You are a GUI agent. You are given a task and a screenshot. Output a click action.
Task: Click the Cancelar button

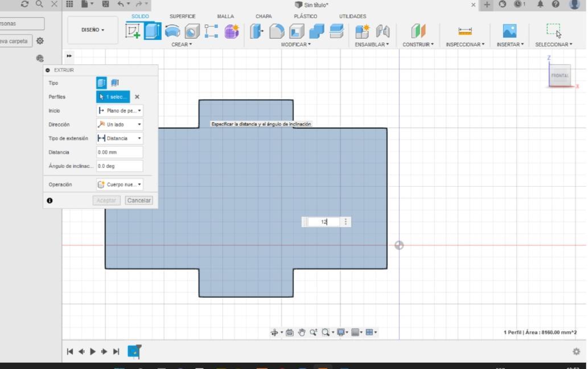pos(139,200)
